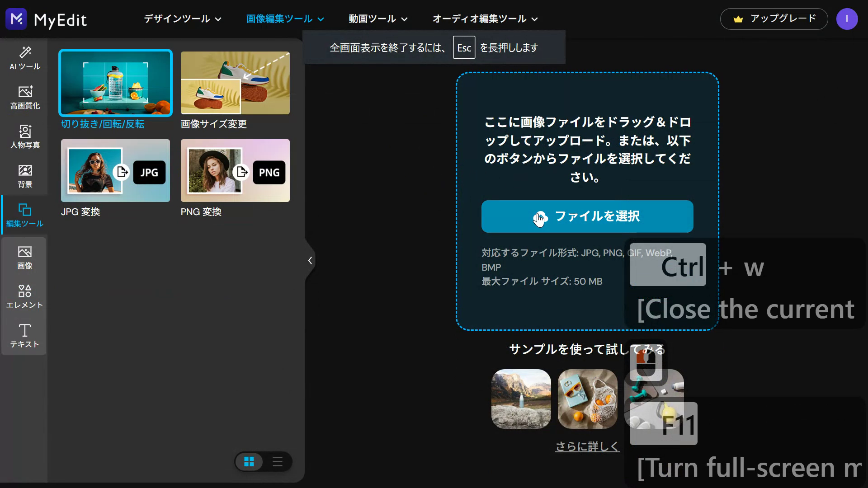This screenshot has width=868, height=488.
Task: Switch to grid view layout
Action: coord(249,462)
